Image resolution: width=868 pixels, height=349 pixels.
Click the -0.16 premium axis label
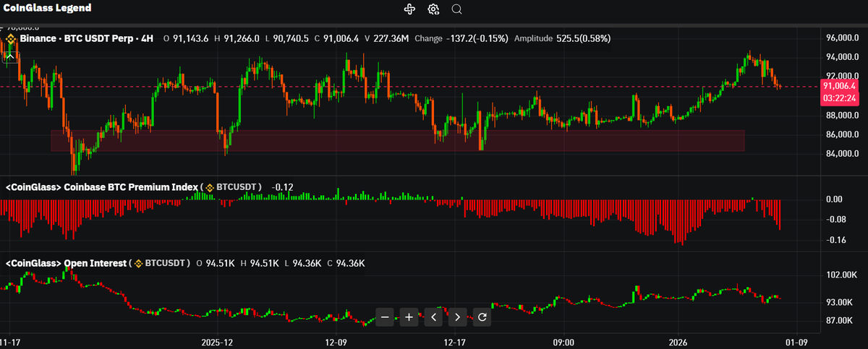coord(835,240)
